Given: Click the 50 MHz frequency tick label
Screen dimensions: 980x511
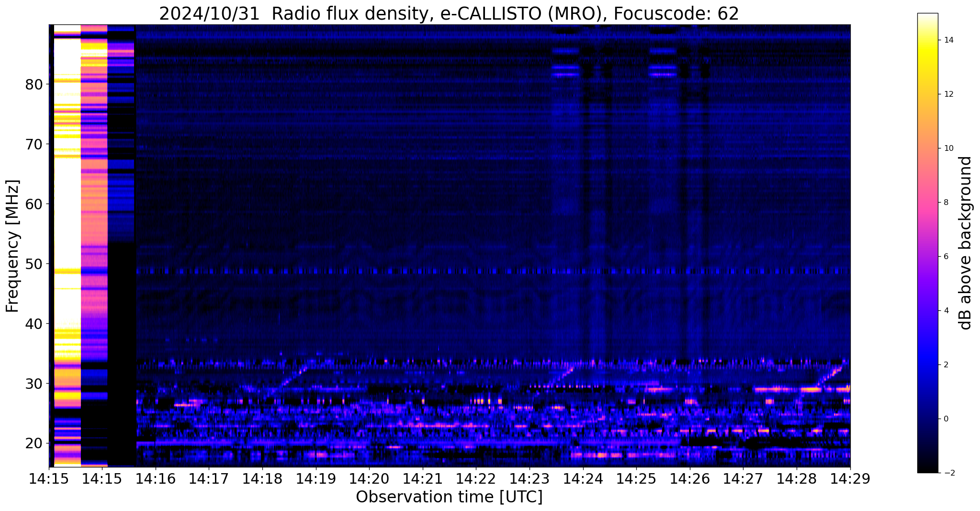Looking at the screenshot, I should [x=34, y=264].
